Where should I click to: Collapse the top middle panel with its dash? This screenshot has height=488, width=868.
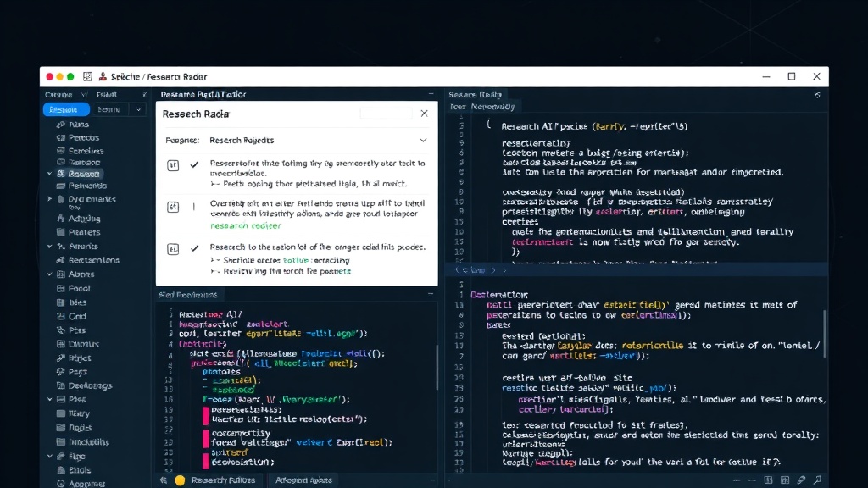point(431,95)
